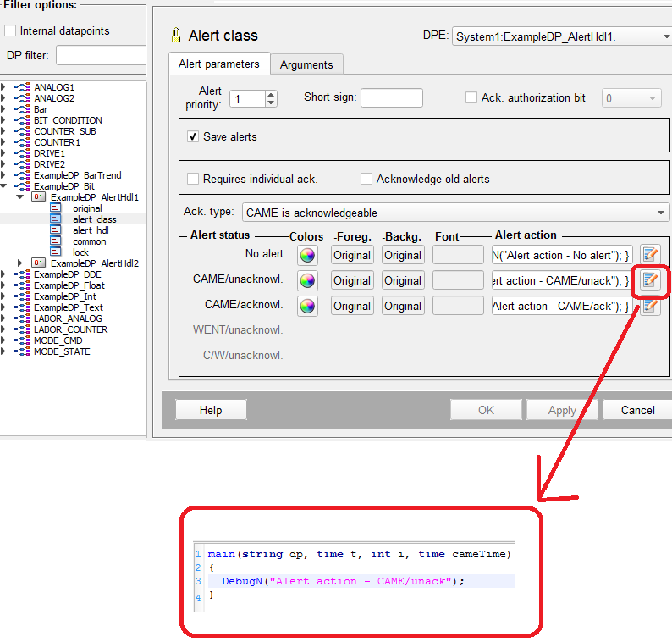Click the ANALOG1 datapoint icon

(23, 87)
